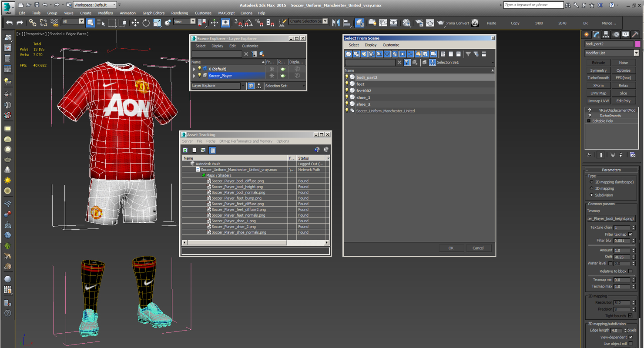Select Subdivision radio button
644x348 pixels.
point(591,195)
